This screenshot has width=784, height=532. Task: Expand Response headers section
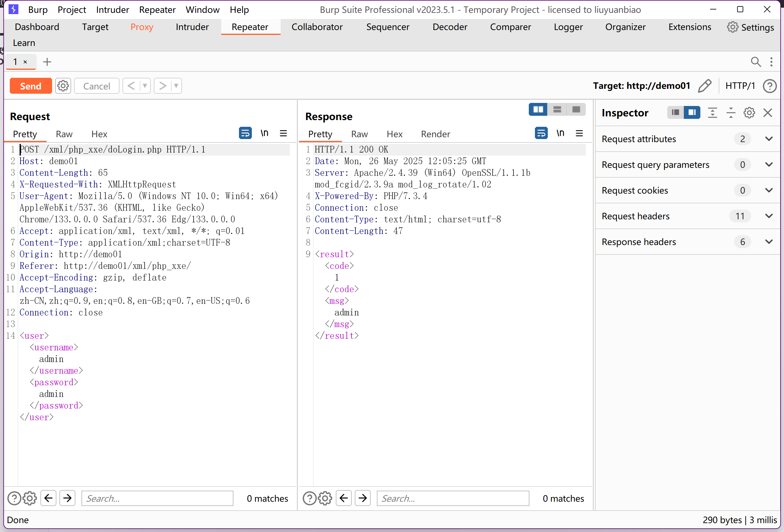[769, 242]
